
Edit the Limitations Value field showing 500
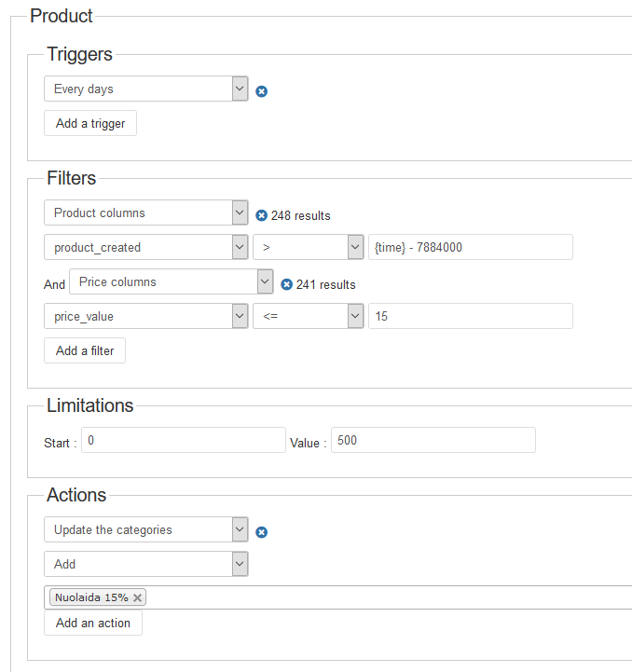pos(433,440)
